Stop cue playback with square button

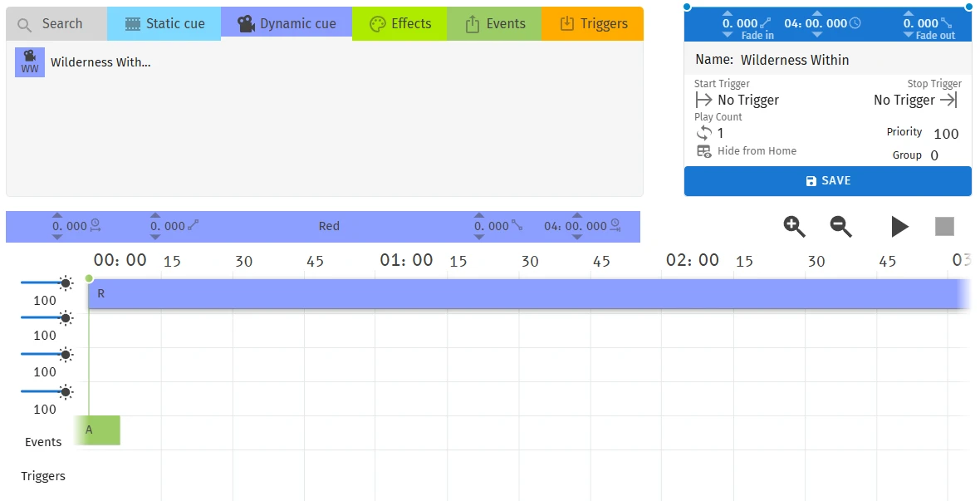tap(944, 227)
